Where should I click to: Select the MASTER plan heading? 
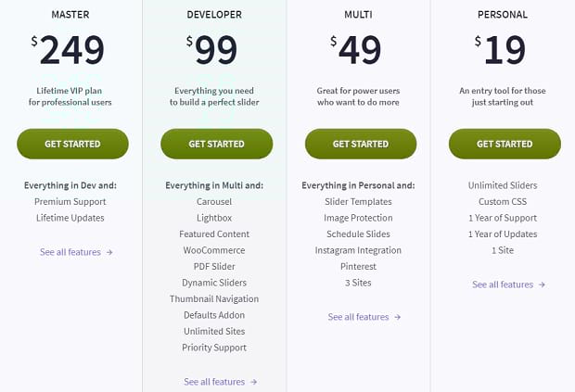(x=70, y=15)
